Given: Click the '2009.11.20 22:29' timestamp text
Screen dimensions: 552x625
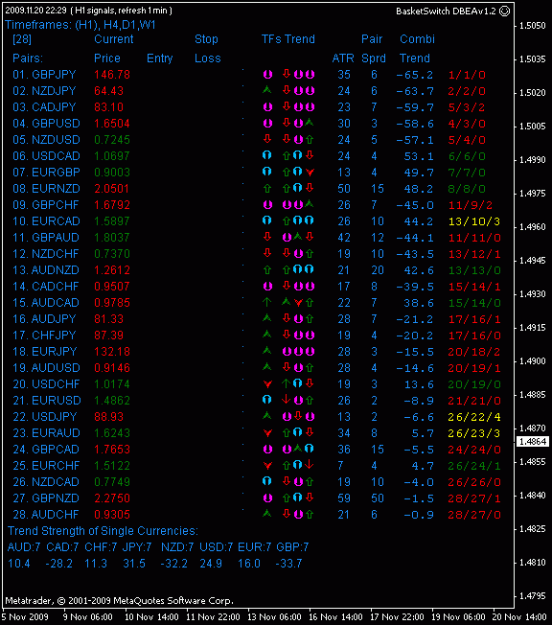Looking at the screenshot, I should coord(35,10).
